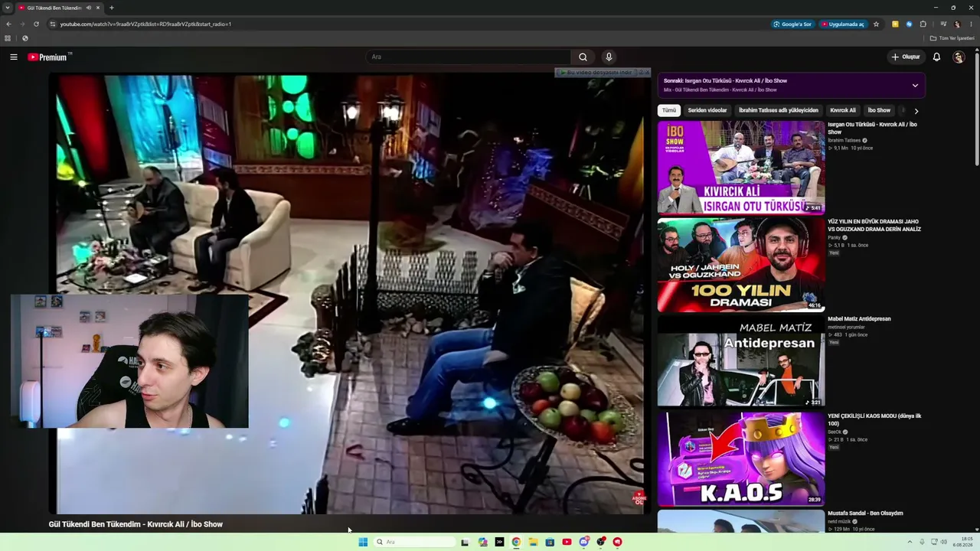The height and width of the screenshot is (551, 980).
Task: Click the main video player area
Action: pyautogui.click(x=350, y=295)
